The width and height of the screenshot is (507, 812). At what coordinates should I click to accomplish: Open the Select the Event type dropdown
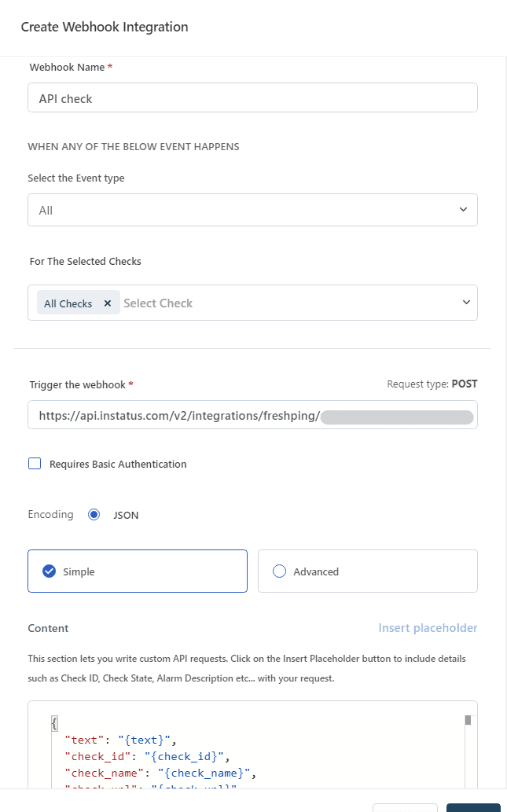[252, 210]
